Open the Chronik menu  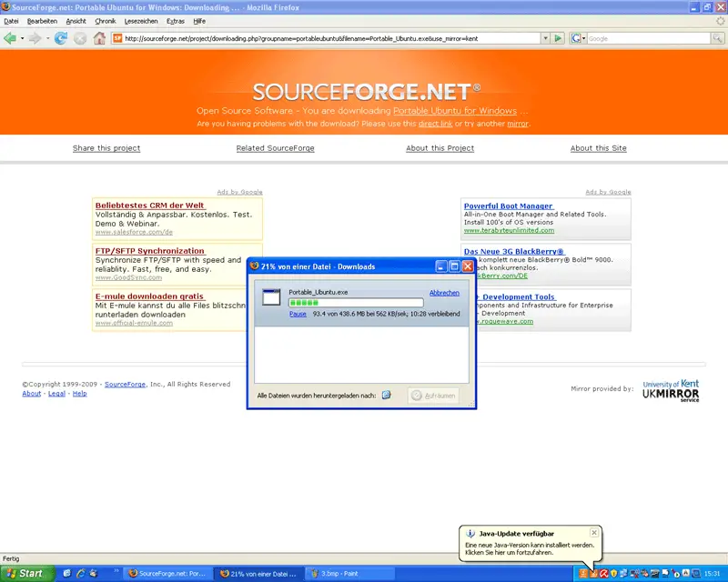(x=106, y=21)
